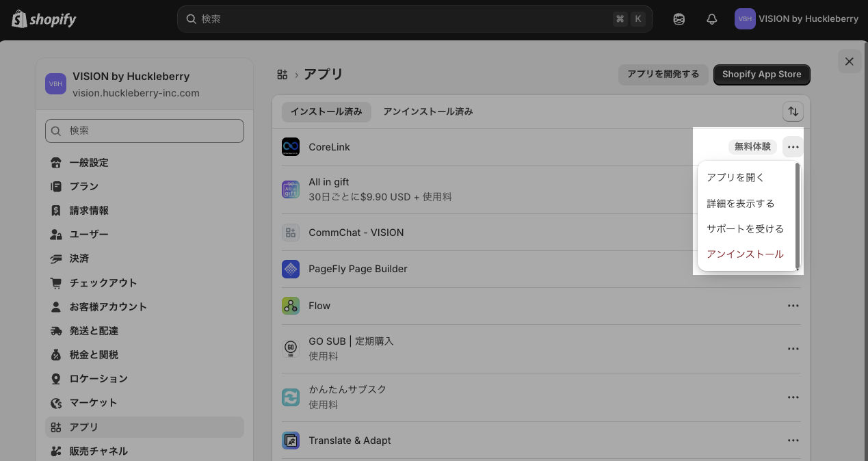Screen dimensions: 868x461
Task: Open ユーザー settings
Action: [144, 235]
